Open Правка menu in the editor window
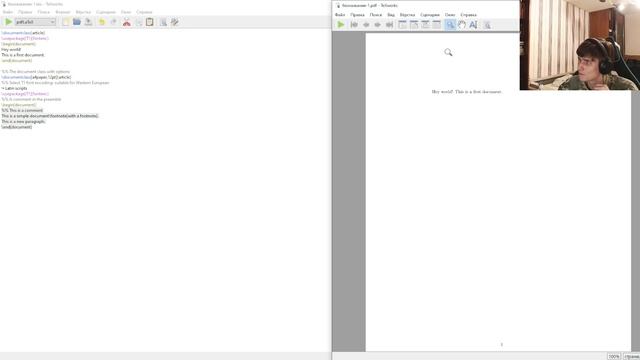The image size is (640, 360). pyautogui.click(x=25, y=12)
